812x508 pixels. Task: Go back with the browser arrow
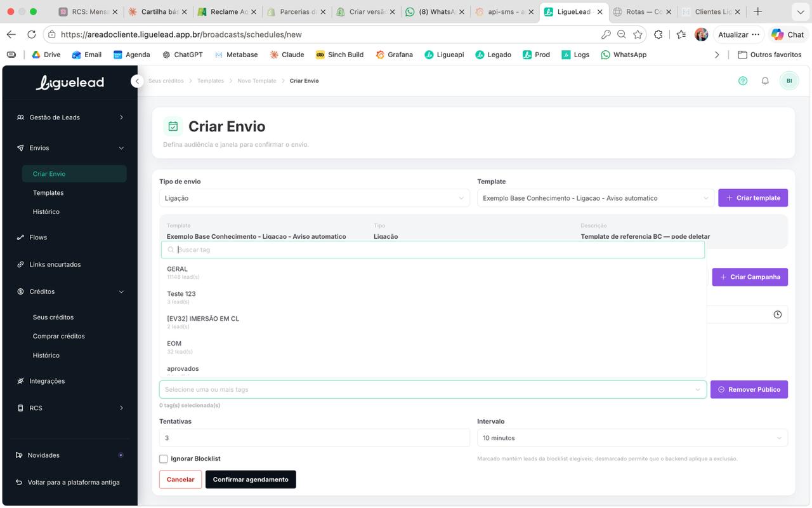pos(11,34)
